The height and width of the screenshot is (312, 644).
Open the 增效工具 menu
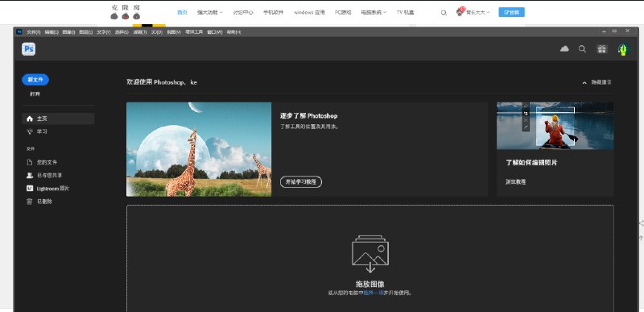tap(194, 31)
